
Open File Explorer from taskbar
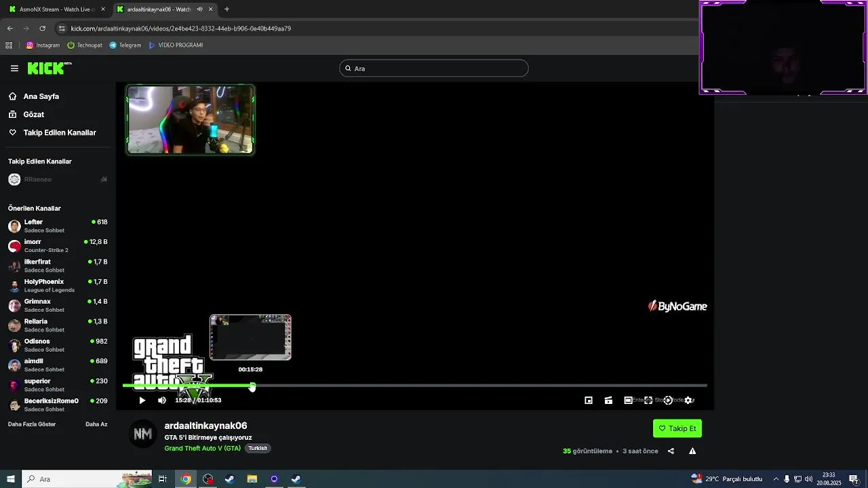(x=252, y=479)
